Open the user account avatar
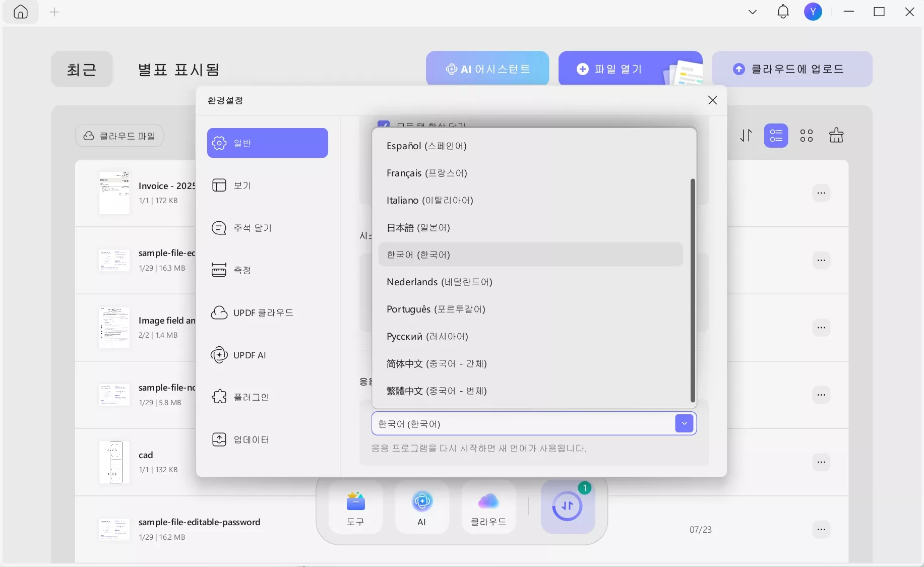The height and width of the screenshot is (567, 924). pos(813,12)
